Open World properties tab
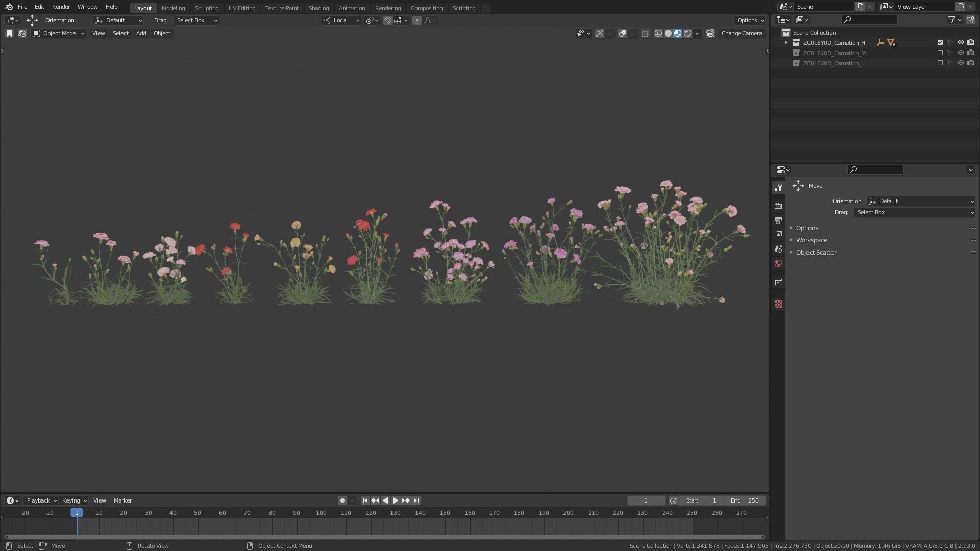Screen dimensions: 980x551 click(x=778, y=264)
